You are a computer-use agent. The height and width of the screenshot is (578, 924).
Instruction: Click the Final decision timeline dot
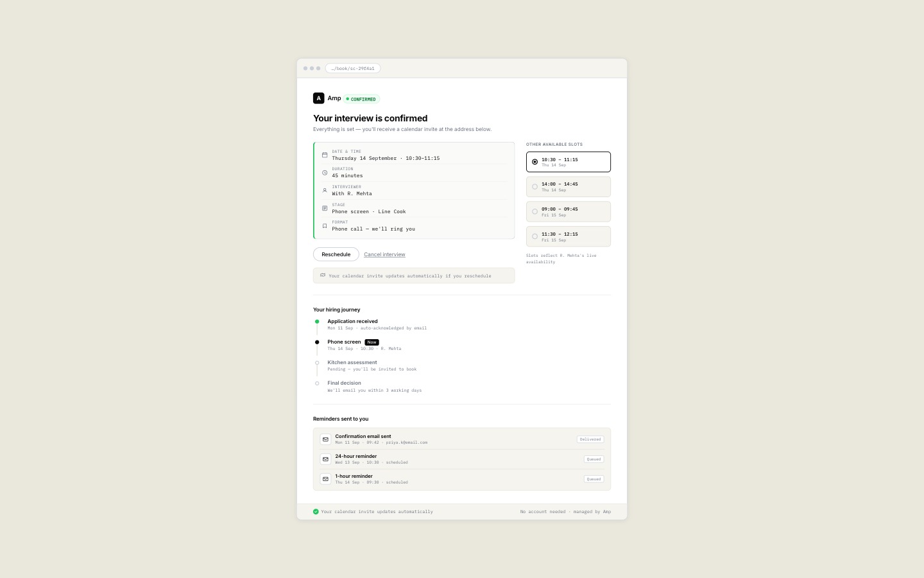(x=317, y=383)
